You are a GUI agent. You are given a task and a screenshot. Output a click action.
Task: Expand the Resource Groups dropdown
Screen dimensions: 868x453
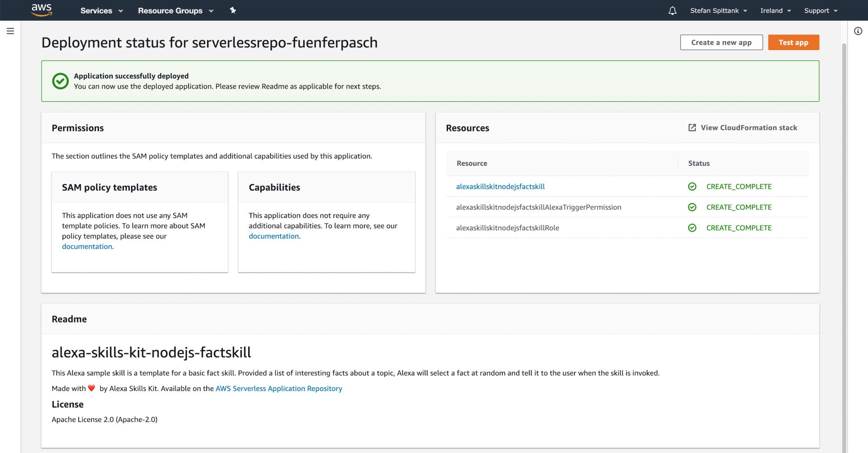click(x=175, y=11)
